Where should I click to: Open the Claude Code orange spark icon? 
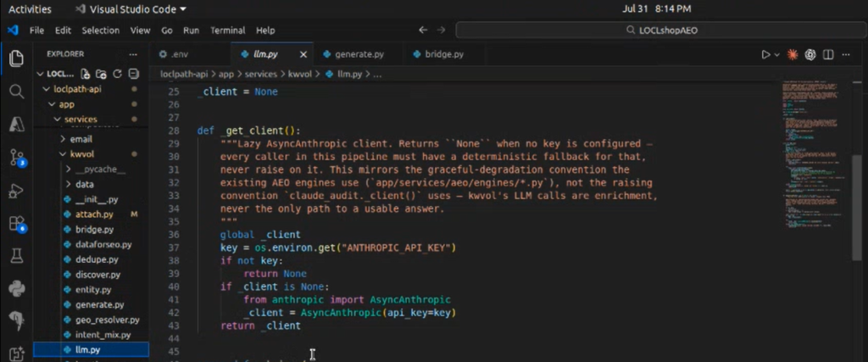(793, 54)
